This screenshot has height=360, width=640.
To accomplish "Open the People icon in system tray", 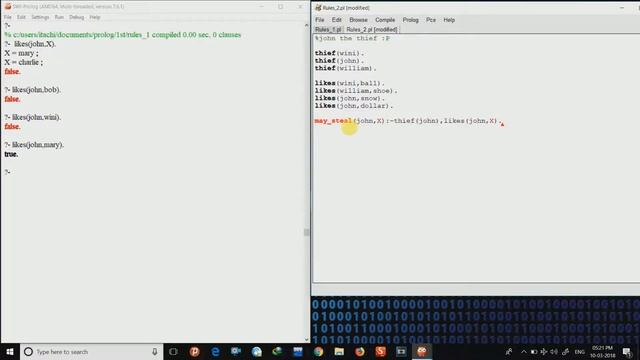I will point(509,351).
